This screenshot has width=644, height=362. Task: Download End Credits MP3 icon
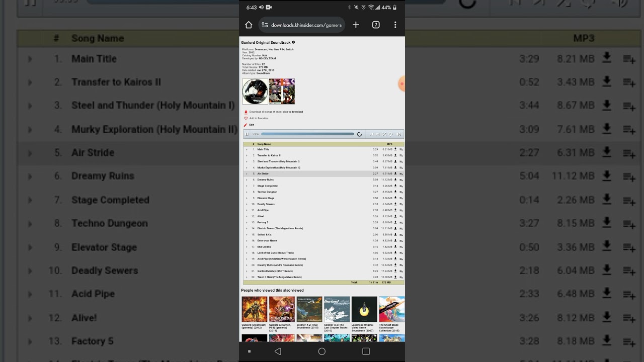click(395, 247)
